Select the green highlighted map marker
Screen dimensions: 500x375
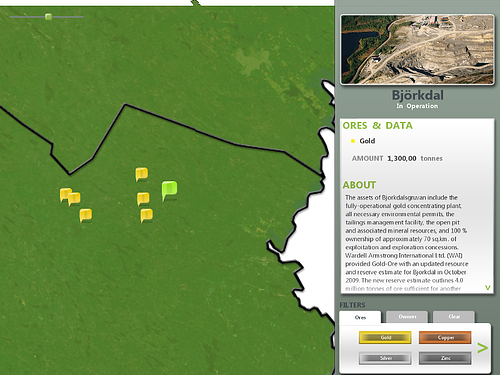[169, 190]
